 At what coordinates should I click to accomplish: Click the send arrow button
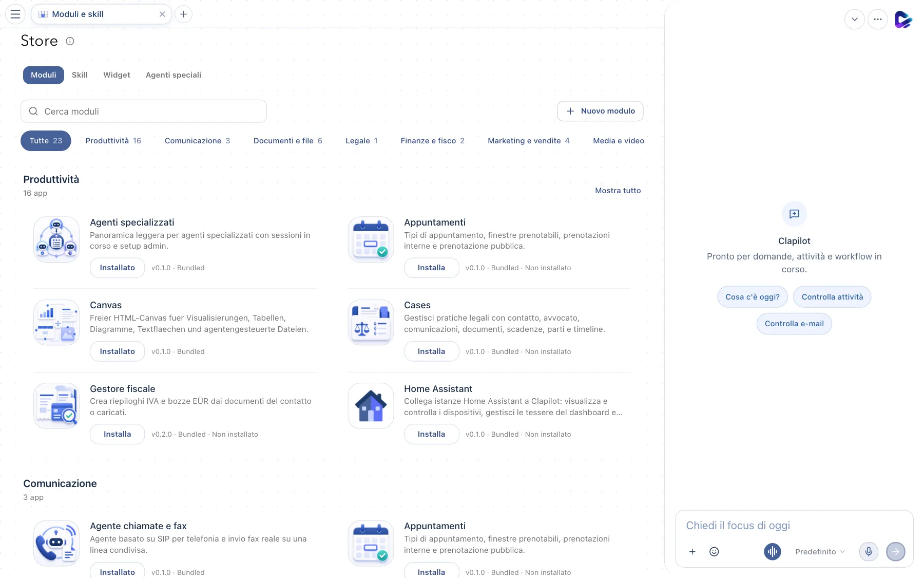[896, 551]
